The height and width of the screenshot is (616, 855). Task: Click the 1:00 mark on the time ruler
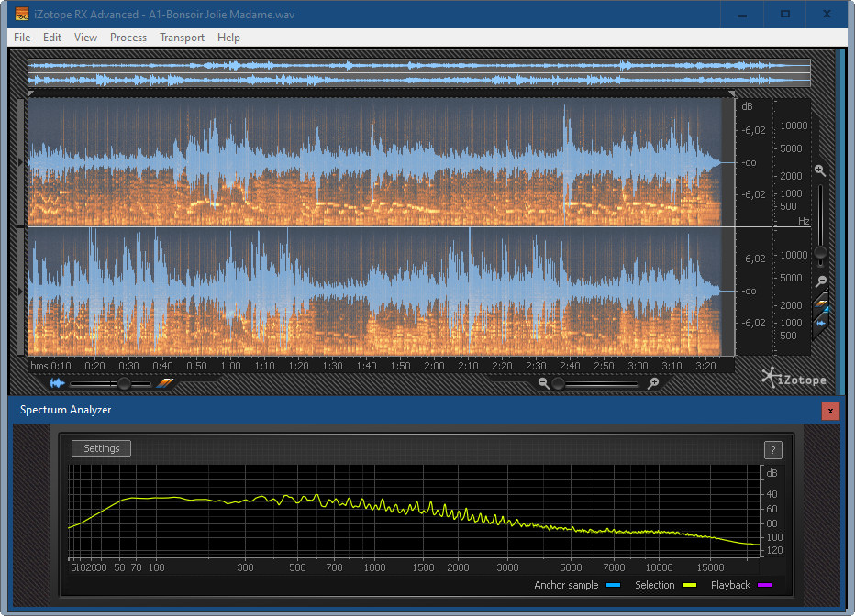[230, 366]
